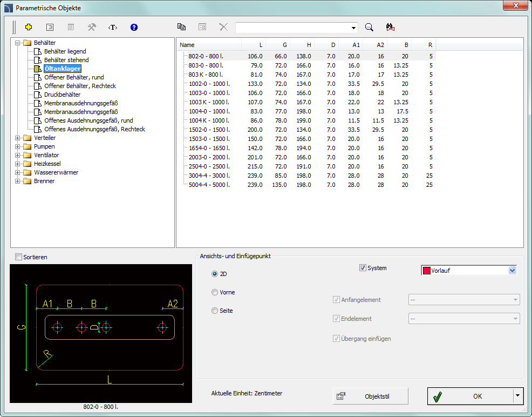Select the 1502-0 - 1500 l. table row
The image size is (532, 417).
coord(209,130)
